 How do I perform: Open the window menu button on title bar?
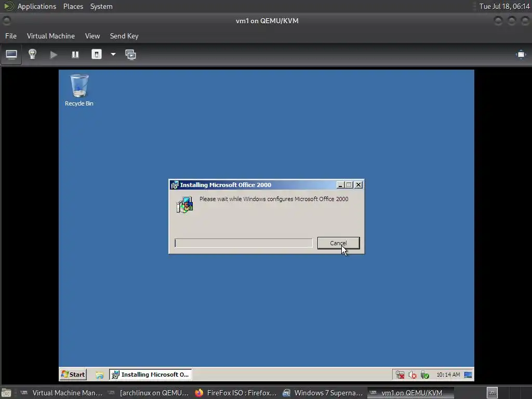coord(6,21)
